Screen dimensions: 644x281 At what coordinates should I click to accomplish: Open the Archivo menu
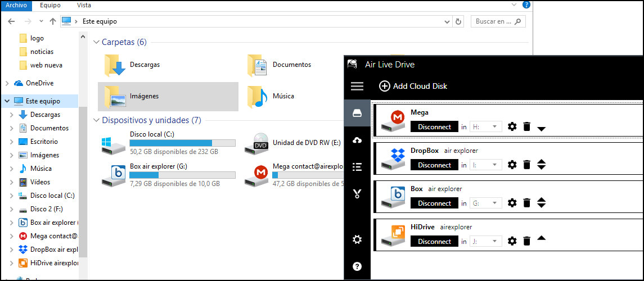[x=16, y=5]
